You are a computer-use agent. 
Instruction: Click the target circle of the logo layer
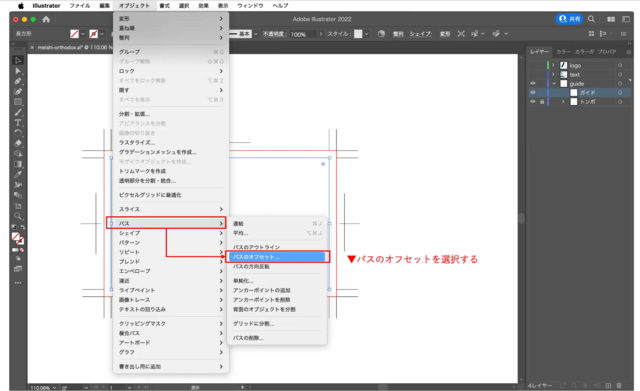[620, 65]
